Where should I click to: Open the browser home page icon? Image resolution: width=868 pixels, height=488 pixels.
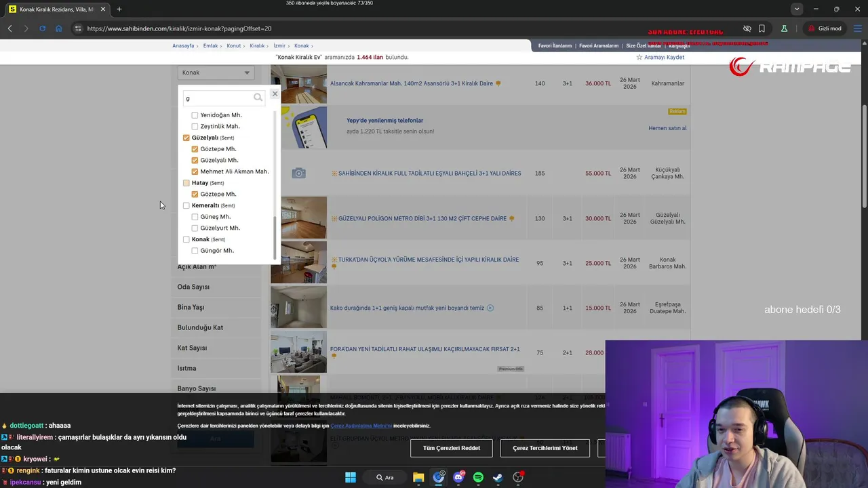click(59, 28)
